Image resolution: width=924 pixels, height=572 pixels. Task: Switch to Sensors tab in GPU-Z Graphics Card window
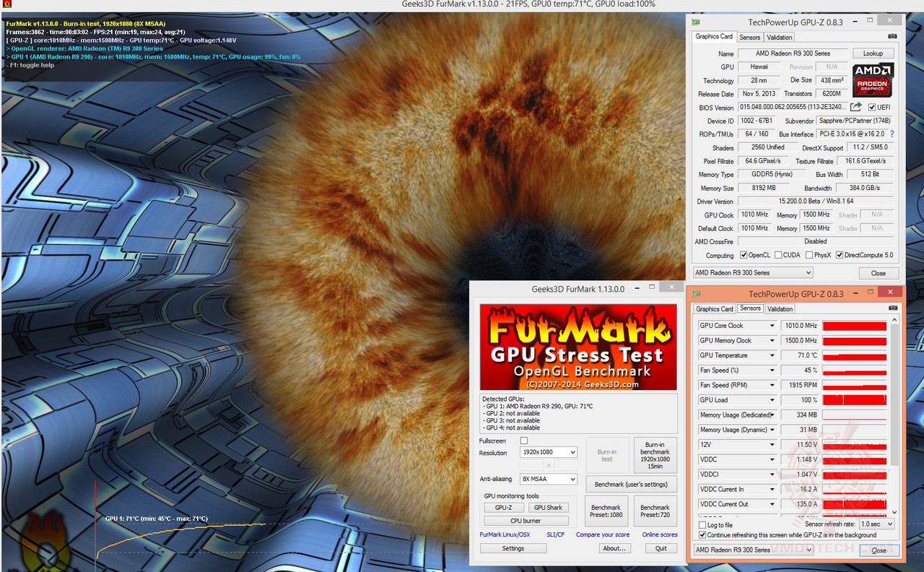tap(749, 37)
